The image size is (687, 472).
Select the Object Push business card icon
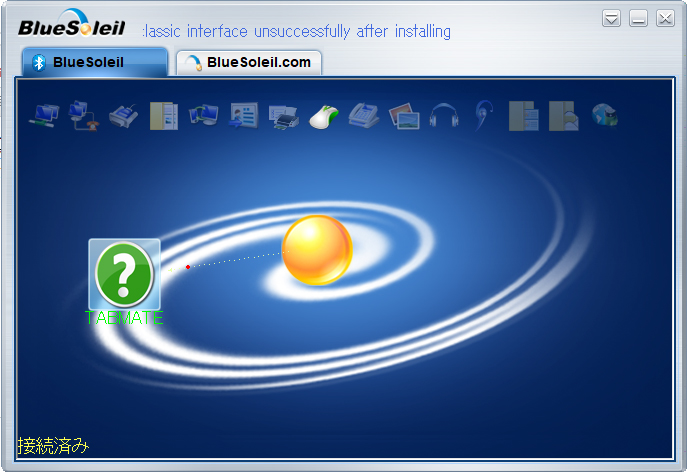click(x=244, y=116)
